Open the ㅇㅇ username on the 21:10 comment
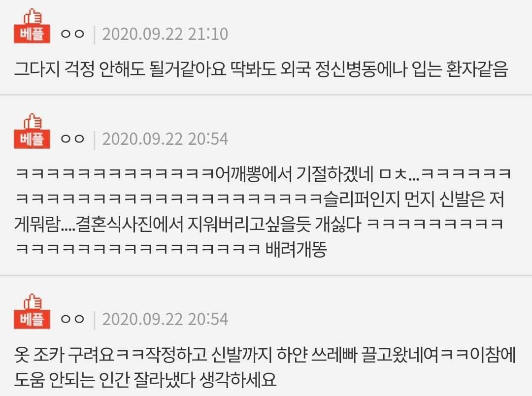Viewport: 532px width, 396px height. click(x=72, y=34)
